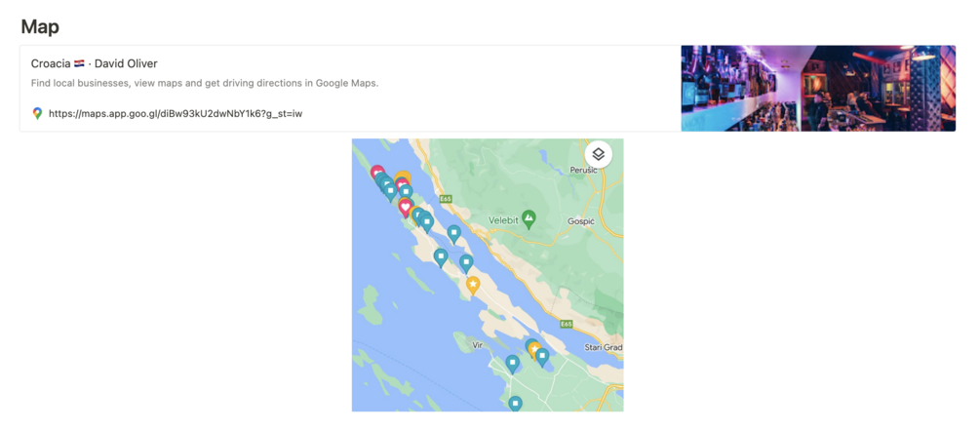
Task: Click the yellow star pin in lower cluster
Action: coord(534,349)
